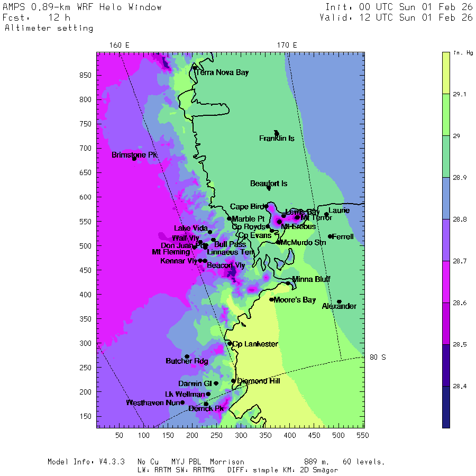Viewport: 476px width, 476px height.
Task: Click the 850 y-axis tick label
Action: [85, 75]
